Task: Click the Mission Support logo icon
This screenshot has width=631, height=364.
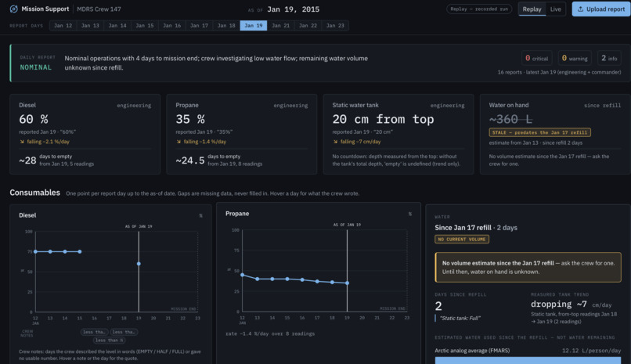Action: (x=13, y=9)
